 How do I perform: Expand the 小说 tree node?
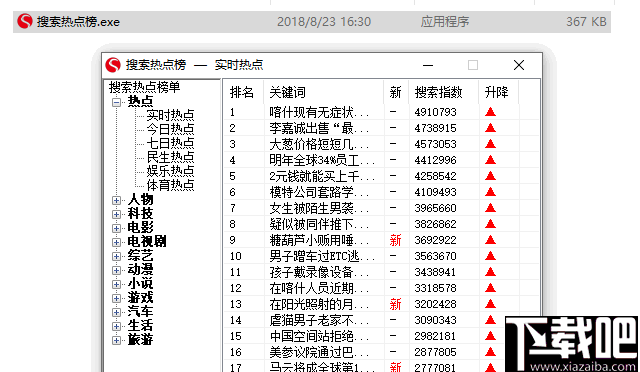116,284
